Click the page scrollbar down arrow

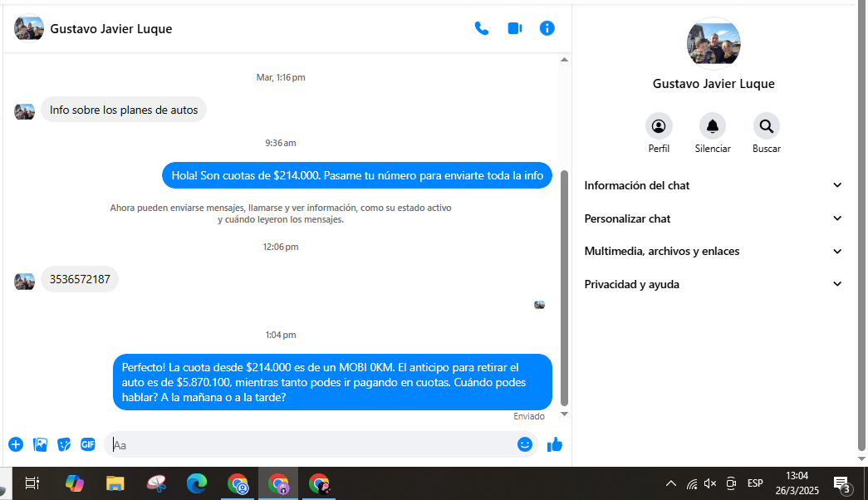(861, 459)
